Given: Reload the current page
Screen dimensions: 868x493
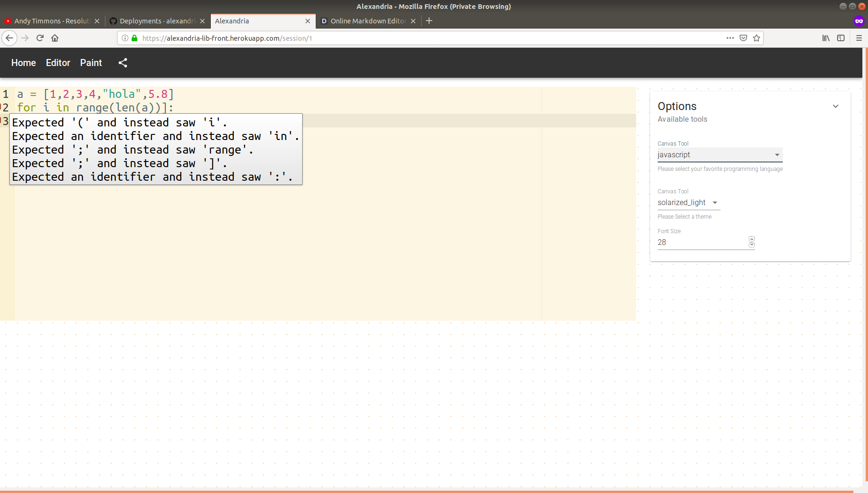Looking at the screenshot, I should tap(40, 38).
